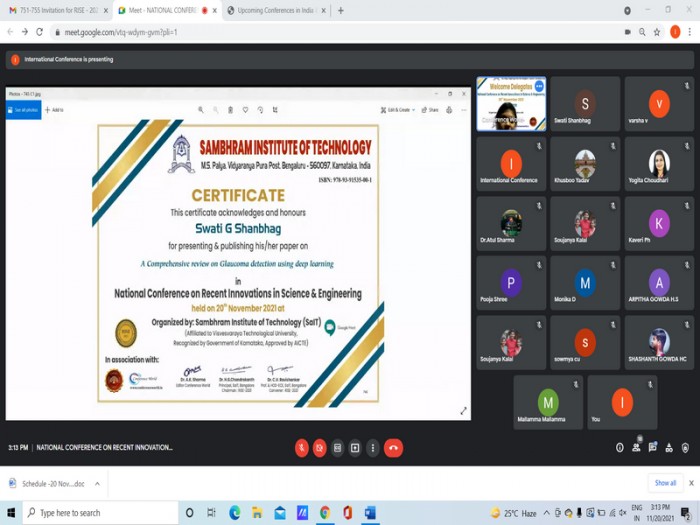Toggle captions button in call controls
700x525 pixels.
click(338, 448)
